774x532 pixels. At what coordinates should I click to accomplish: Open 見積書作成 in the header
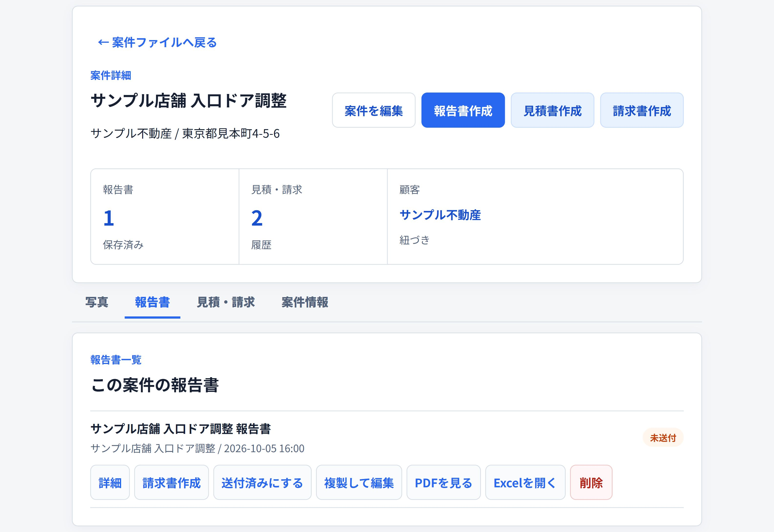tap(552, 110)
